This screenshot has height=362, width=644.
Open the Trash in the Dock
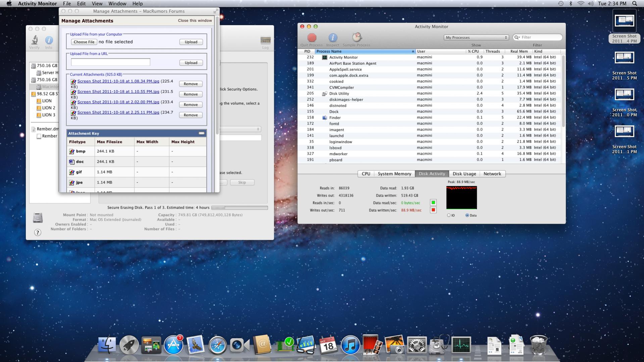tap(538, 345)
